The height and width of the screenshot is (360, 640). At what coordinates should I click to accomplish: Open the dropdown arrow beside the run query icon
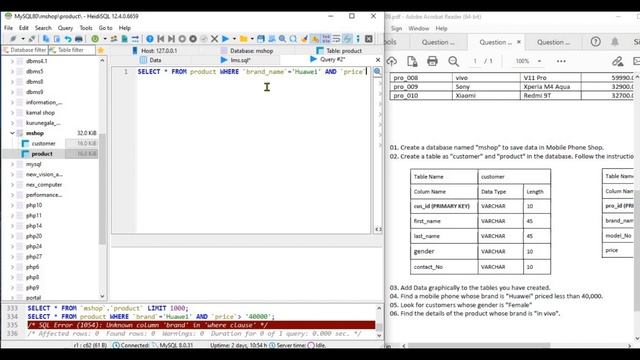click(x=234, y=39)
